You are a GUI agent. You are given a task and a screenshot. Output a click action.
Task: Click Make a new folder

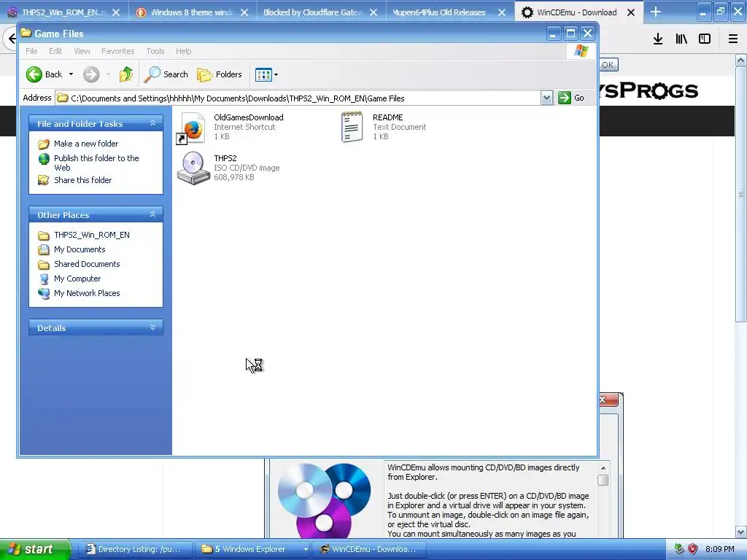(86, 144)
